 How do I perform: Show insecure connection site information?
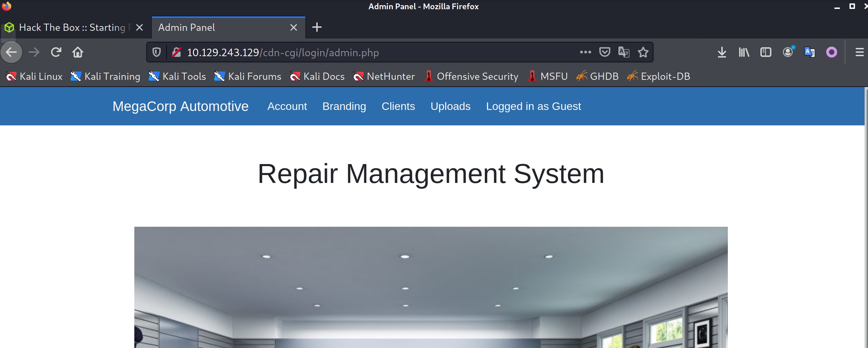click(176, 52)
